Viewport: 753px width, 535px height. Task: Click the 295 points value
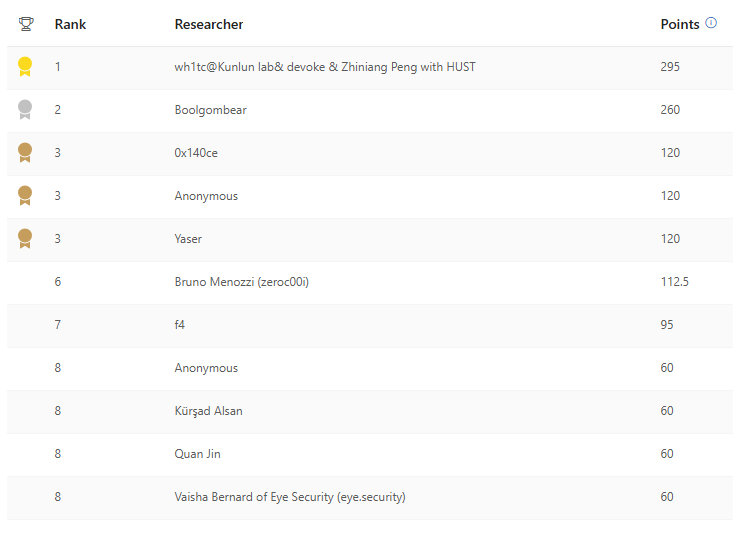(x=670, y=67)
